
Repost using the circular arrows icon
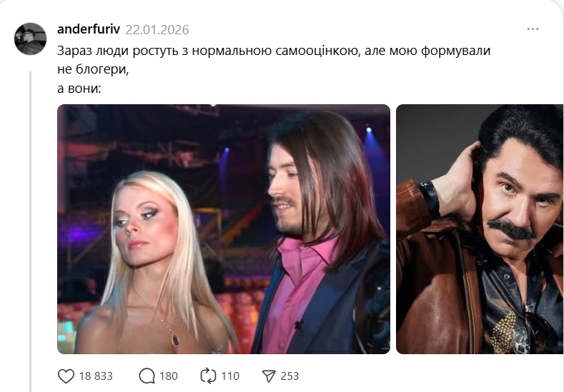click(x=208, y=376)
